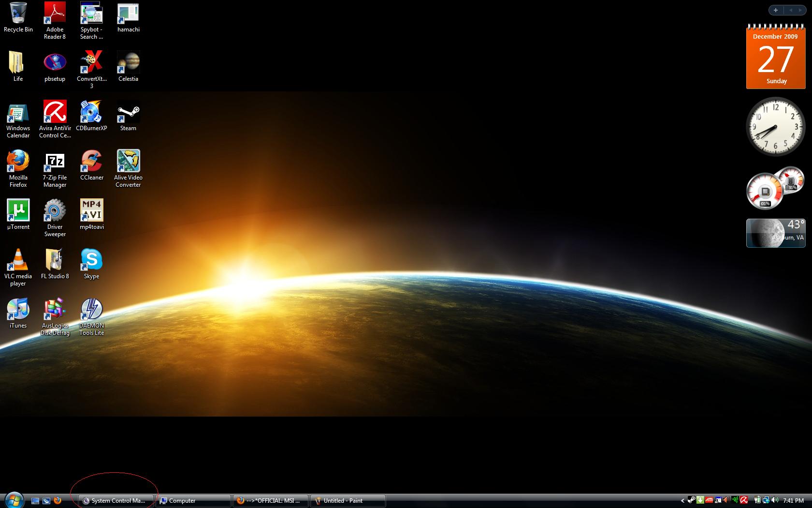Click the Razer tray icon
Screen dimensions: 812x508
coord(735,501)
